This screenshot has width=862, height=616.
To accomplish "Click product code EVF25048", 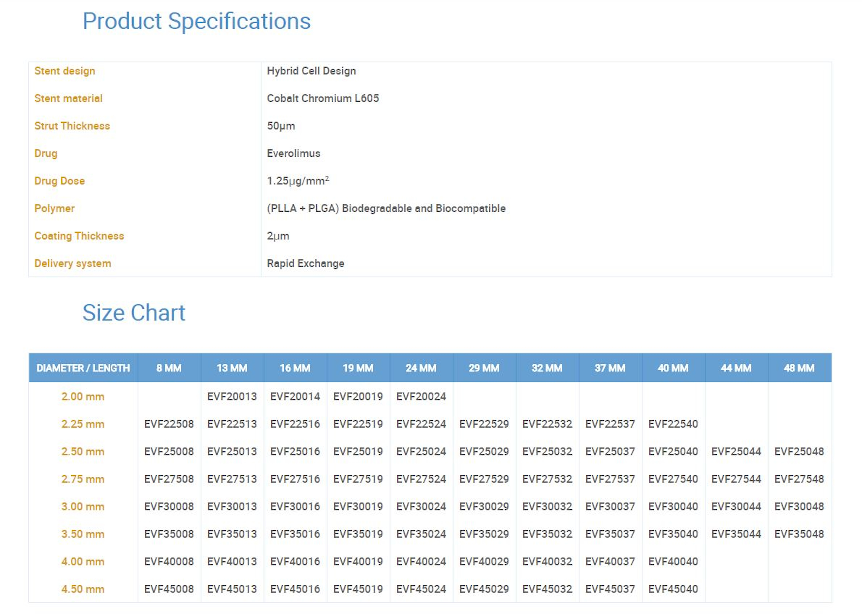I will [799, 451].
